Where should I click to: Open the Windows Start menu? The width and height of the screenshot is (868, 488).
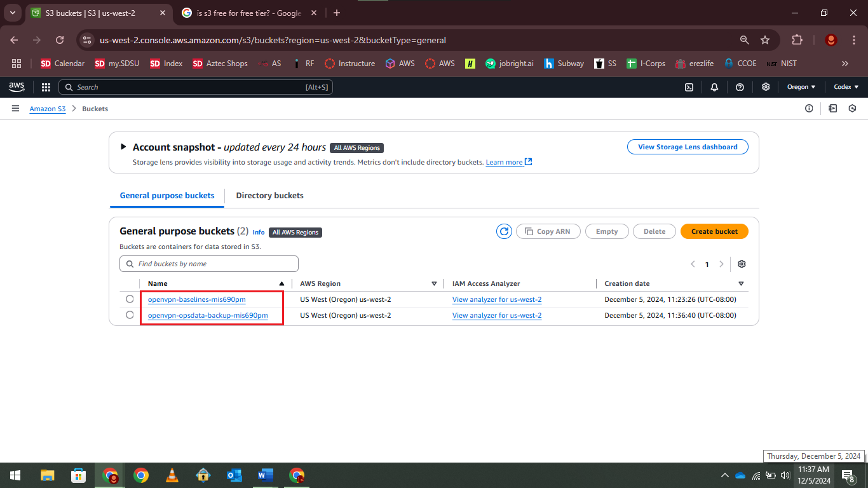(15, 475)
